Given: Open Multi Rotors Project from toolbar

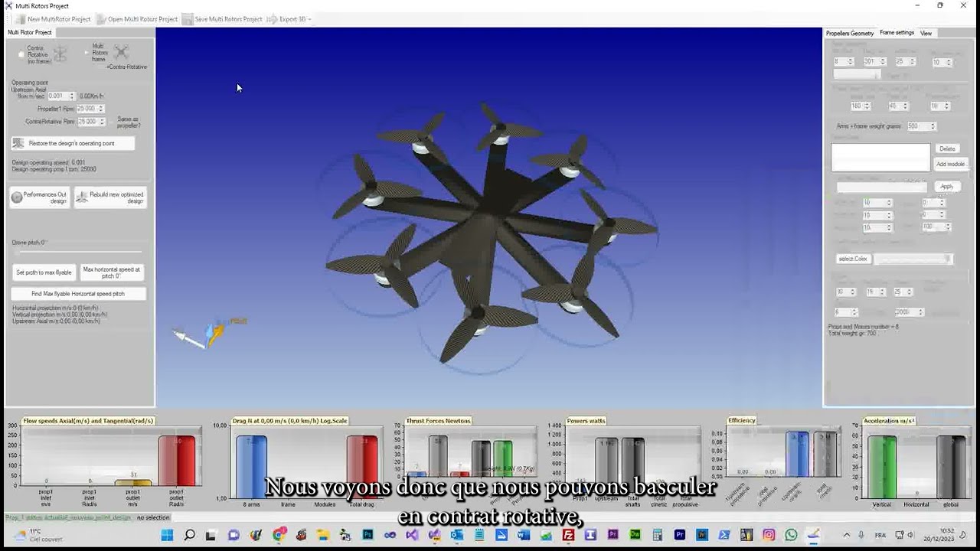Looking at the screenshot, I should coord(137,19).
